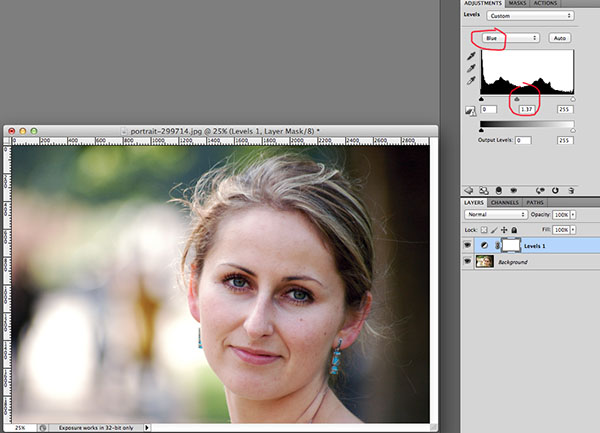This screenshot has height=433, width=600.
Task: Hide the Background layer
Action: pos(469,262)
